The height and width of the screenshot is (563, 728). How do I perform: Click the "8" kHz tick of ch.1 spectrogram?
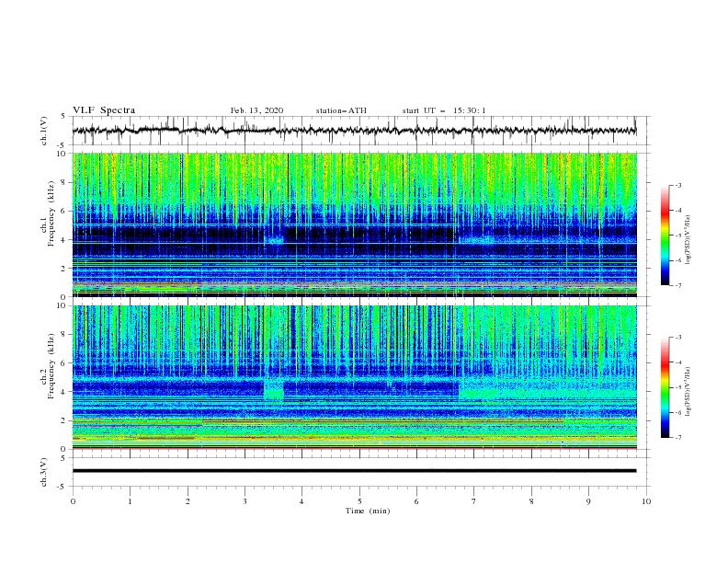pos(64,182)
